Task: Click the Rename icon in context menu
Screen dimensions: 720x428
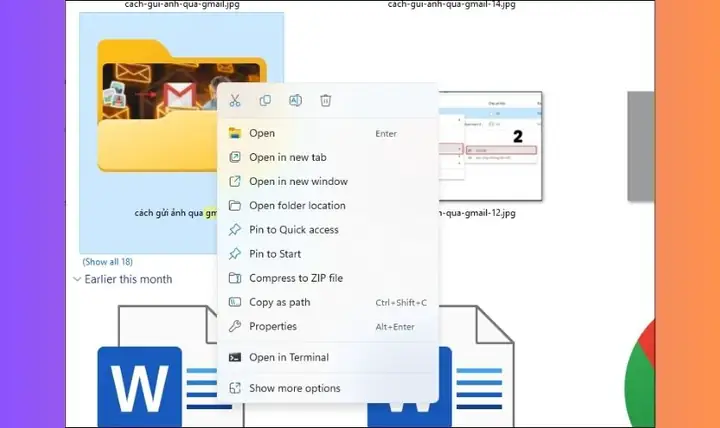Action: [x=295, y=101]
